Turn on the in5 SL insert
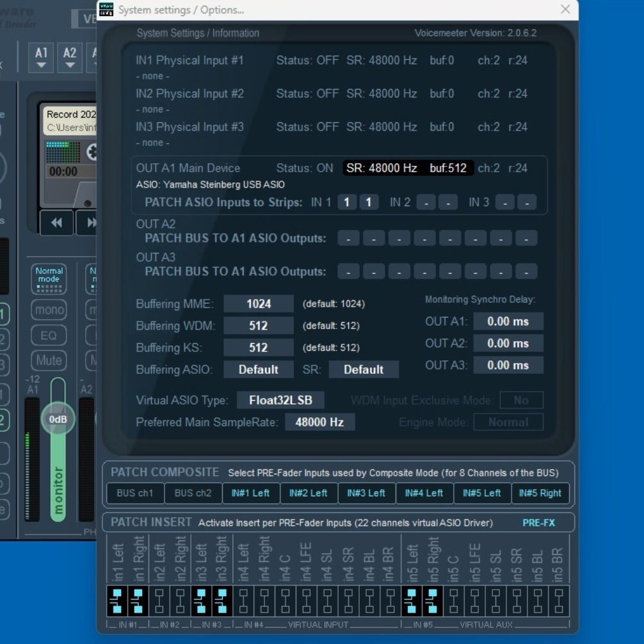The width and height of the screenshot is (644, 644). [x=495, y=601]
